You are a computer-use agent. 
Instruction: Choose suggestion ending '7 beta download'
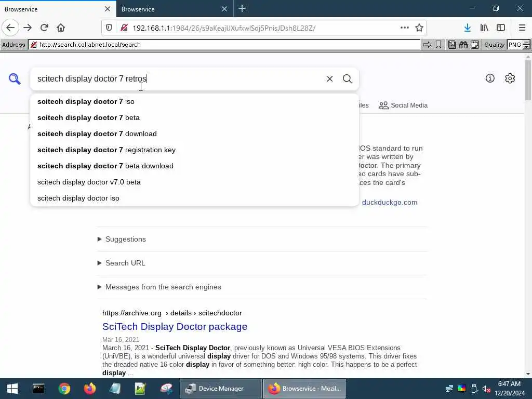coord(194,166)
